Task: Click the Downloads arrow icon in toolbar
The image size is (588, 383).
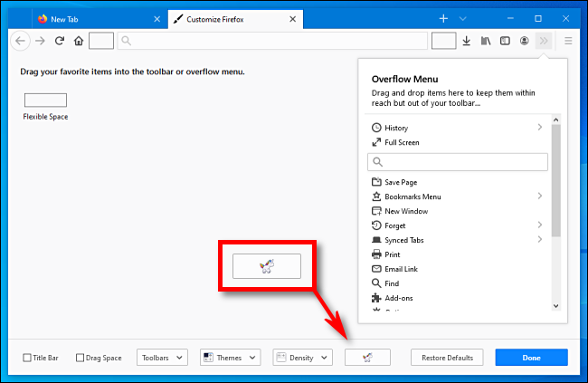Action: (x=466, y=41)
